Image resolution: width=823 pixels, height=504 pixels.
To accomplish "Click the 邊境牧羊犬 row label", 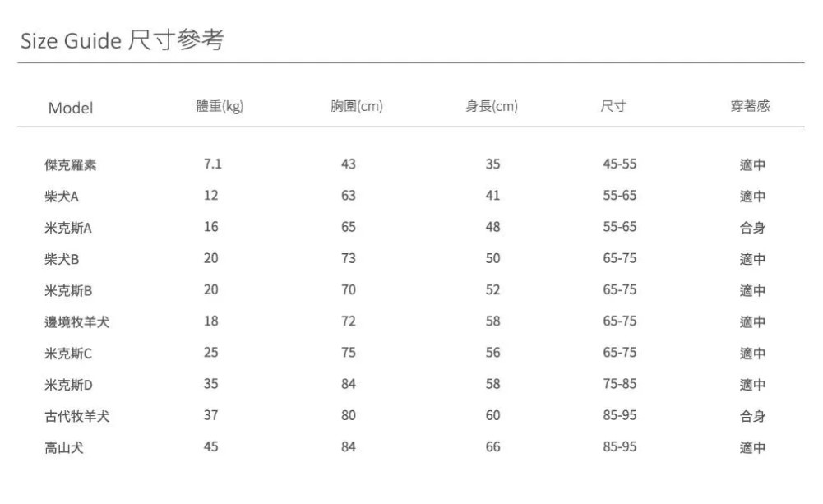I will [x=76, y=321].
